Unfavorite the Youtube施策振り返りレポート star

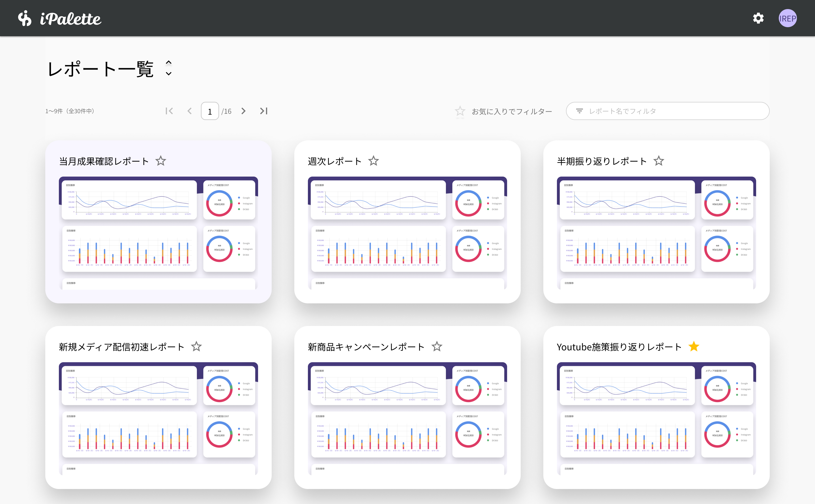click(694, 347)
